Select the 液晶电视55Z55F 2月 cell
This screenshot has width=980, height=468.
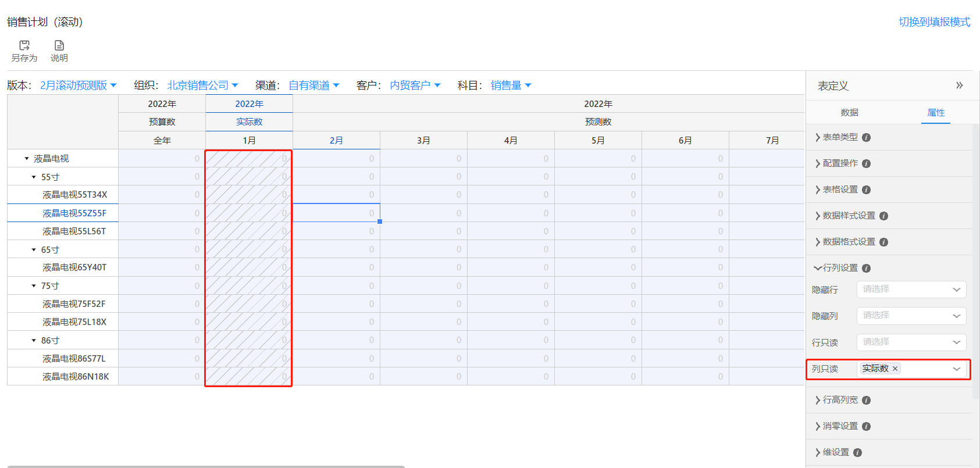[336, 213]
